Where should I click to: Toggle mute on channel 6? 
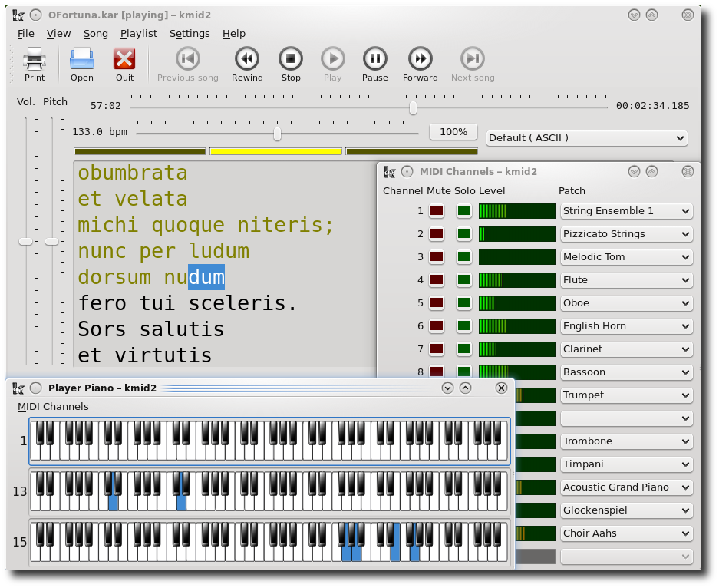437,326
